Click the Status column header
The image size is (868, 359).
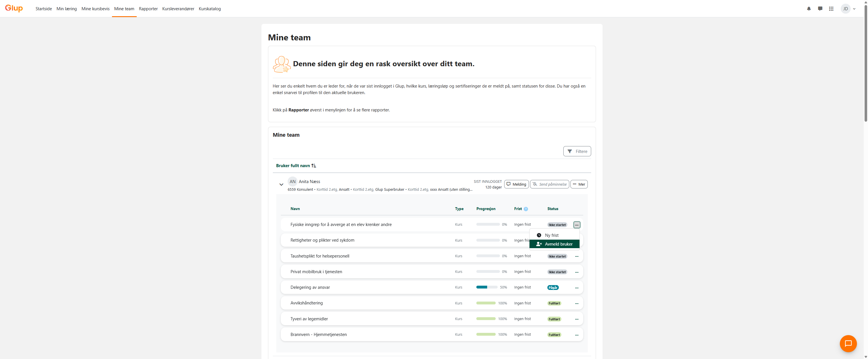point(553,209)
